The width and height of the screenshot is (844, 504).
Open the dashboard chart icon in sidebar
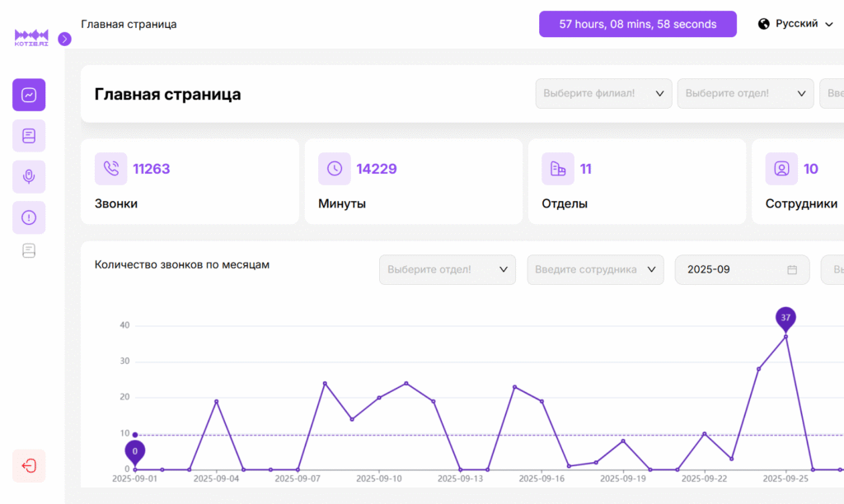point(29,95)
